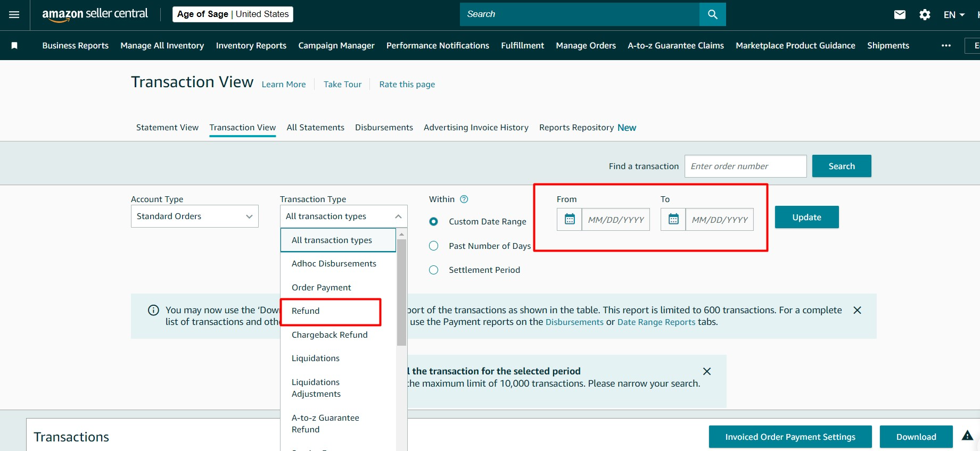Click the Amazon Seller Central logo
This screenshot has width=980, height=451.
(95, 14)
